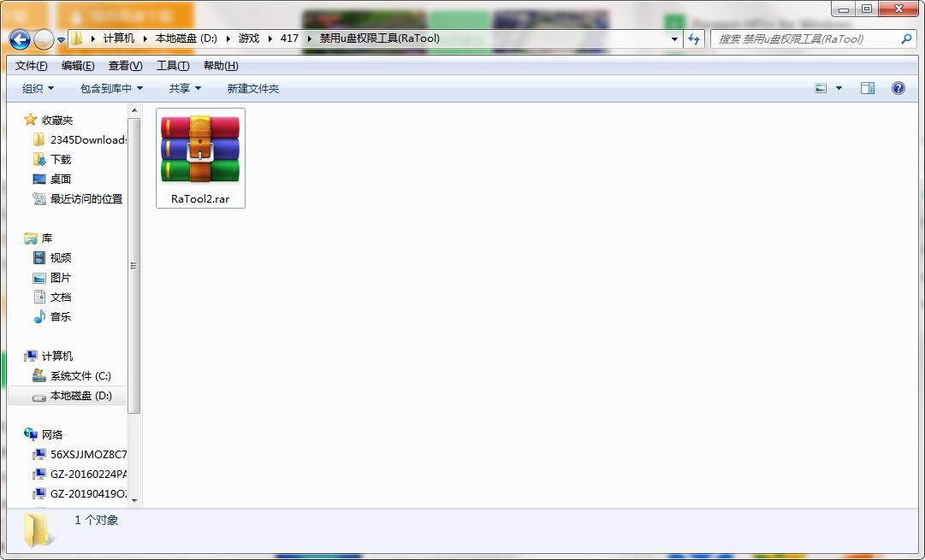Toggle the preview pane button
This screenshot has height=560, width=925.
click(868, 88)
